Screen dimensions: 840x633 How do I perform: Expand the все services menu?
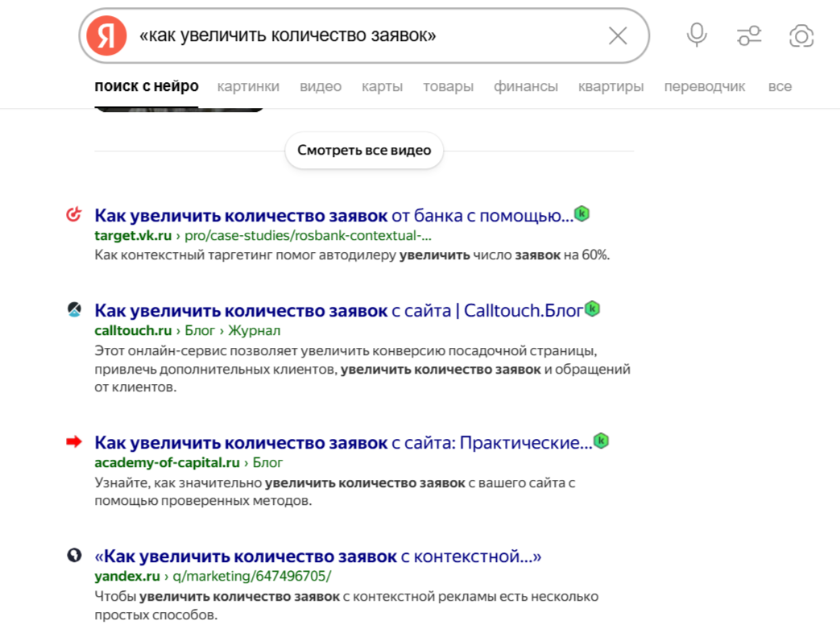pyautogui.click(x=780, y=86)
